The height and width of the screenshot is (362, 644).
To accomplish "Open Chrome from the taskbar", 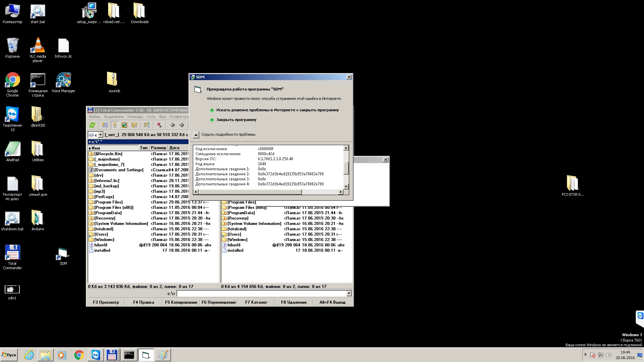I will 79,355.
